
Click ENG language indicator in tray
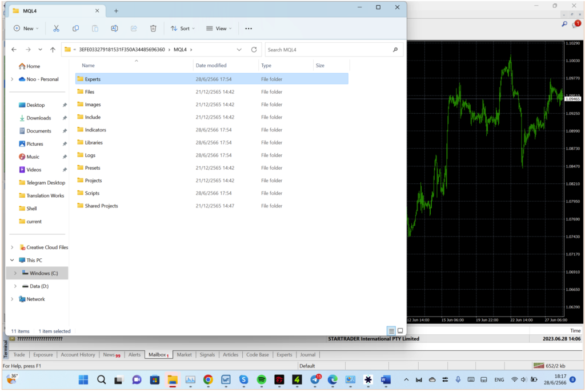[x=499, y=379]
